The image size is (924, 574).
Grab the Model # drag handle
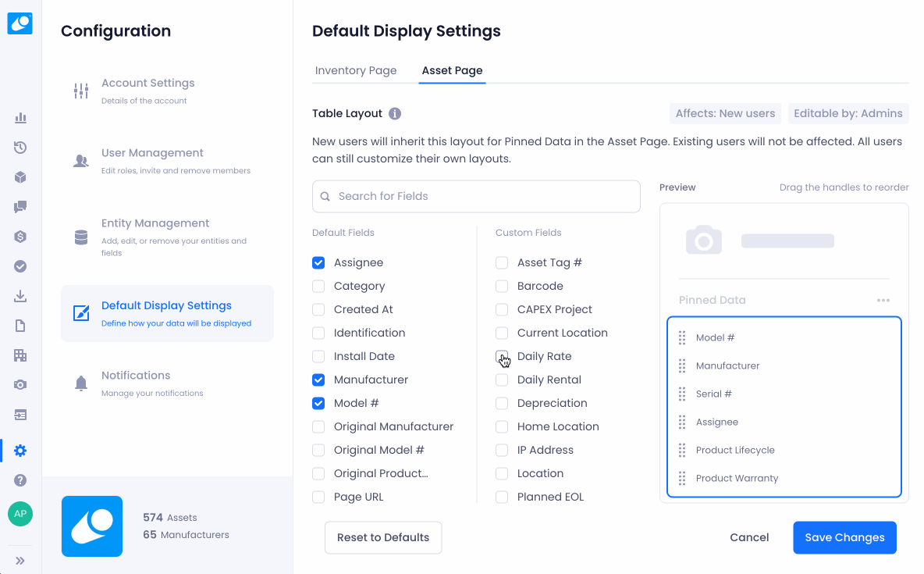coord(682,337)
